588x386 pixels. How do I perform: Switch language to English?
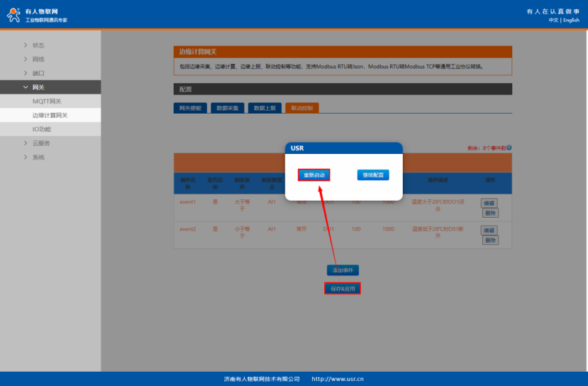[x=571, y=20]
